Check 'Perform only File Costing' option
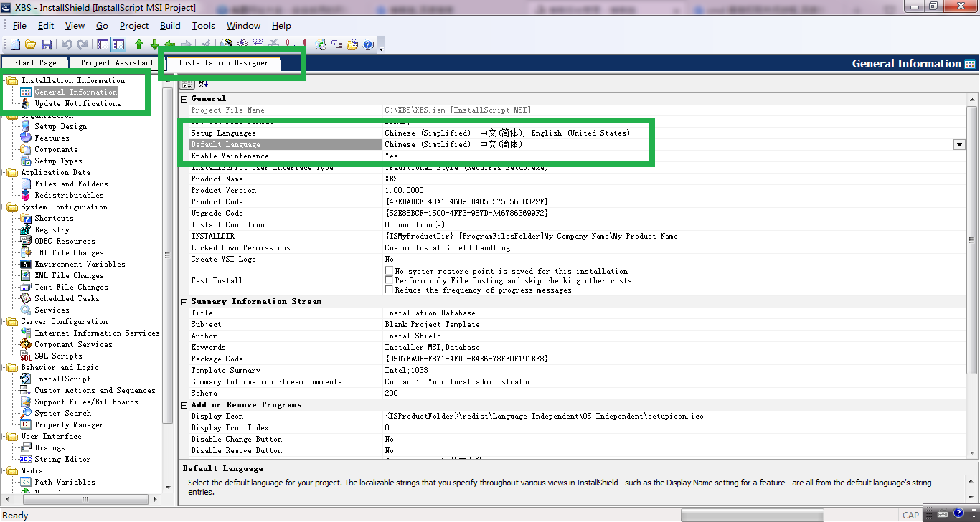 pyautogui.click(x=390, y=280)
